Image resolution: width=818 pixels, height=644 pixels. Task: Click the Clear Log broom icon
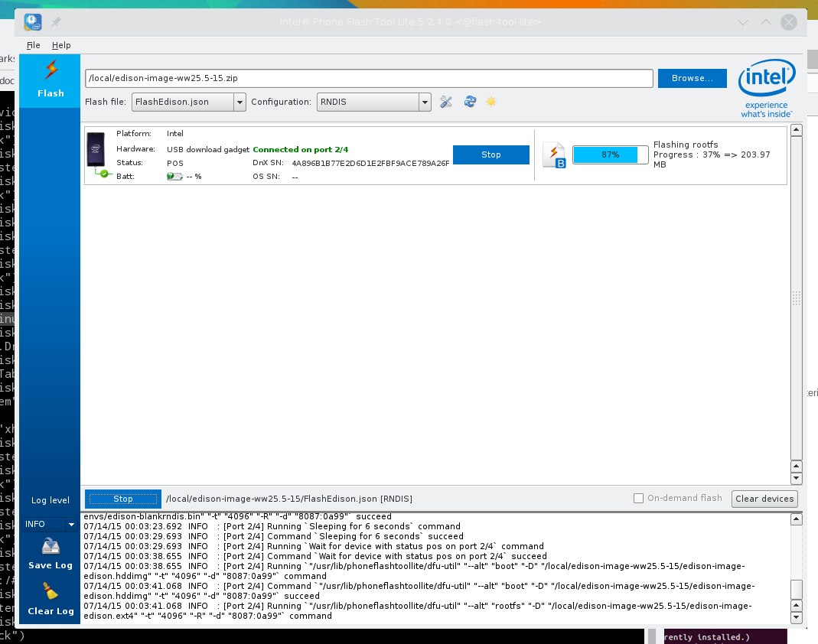tap(51, 591)
